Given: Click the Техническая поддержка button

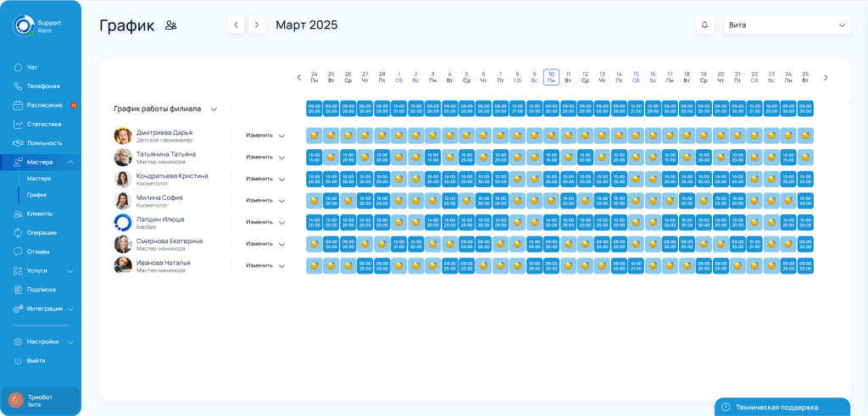Looking at the screenshot, I should (782, 407).
